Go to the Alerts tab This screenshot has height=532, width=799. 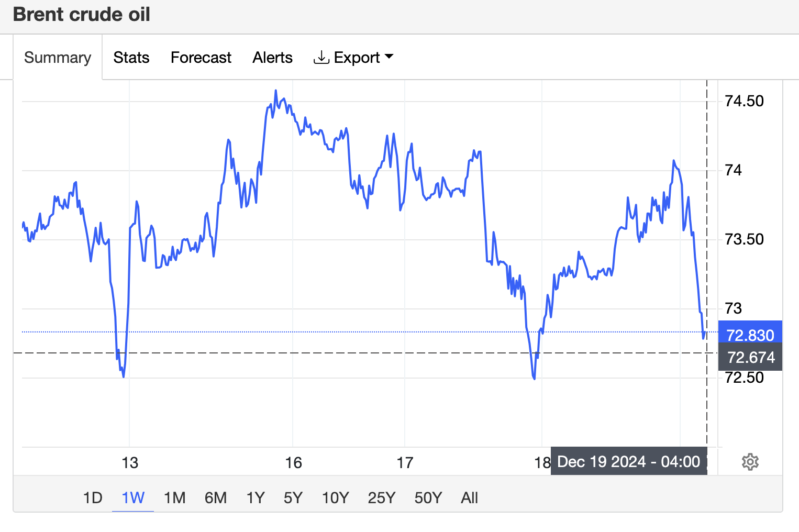[272, 57]
